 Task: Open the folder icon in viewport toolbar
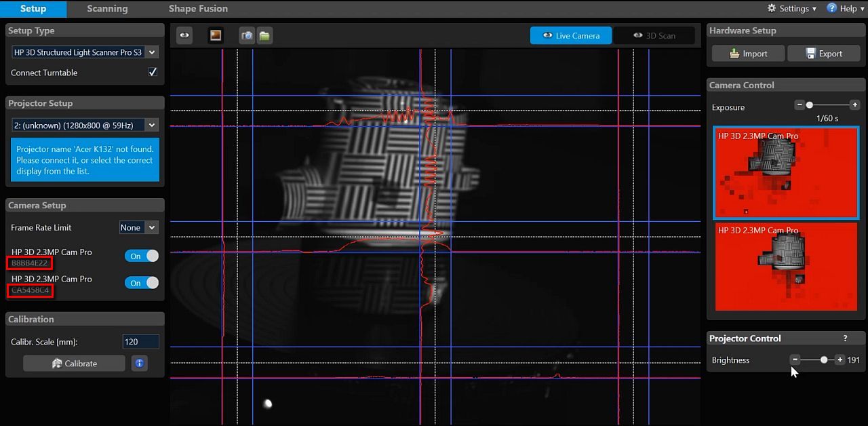[265, 35]
